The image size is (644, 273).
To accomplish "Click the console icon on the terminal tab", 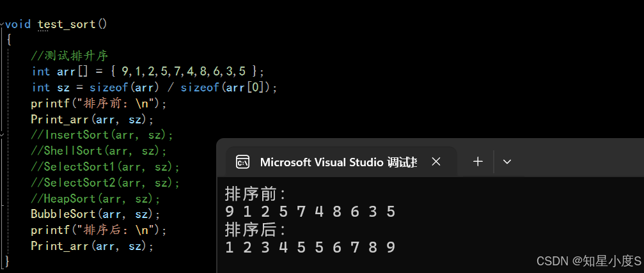I will (242, 162).
